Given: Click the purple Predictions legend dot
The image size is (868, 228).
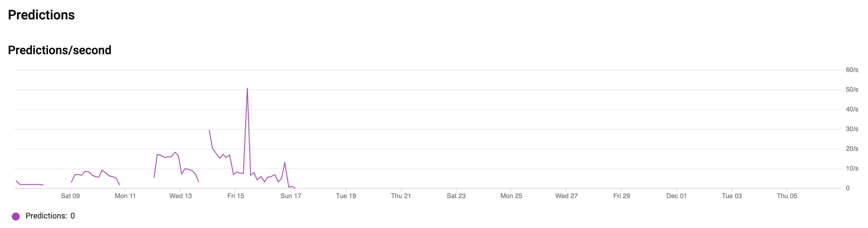Looking at the screenshot, I should click(15, 216).
